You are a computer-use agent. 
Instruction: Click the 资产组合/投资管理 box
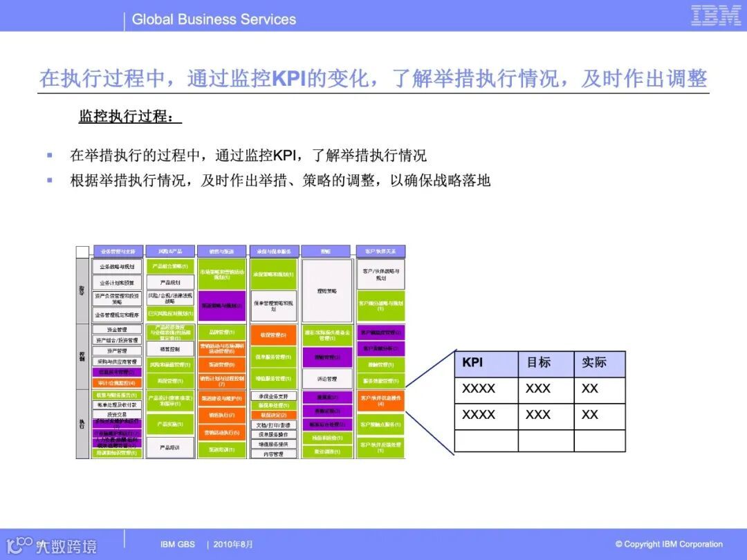pyautogui.click(x=117, y=340)
